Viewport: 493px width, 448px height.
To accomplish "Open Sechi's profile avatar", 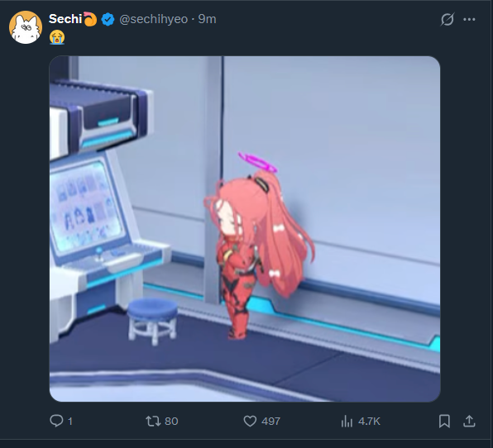I will (x=26, y=27).
